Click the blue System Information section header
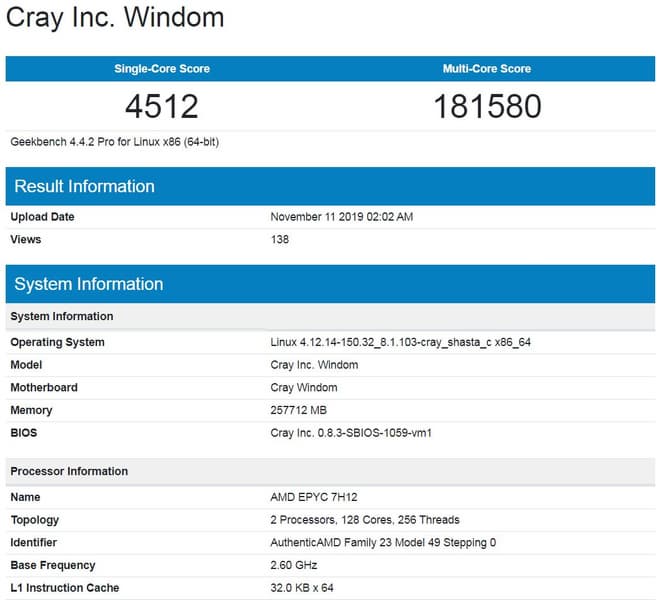The width and height of the screenshot is (659, 600). (88, 284)
